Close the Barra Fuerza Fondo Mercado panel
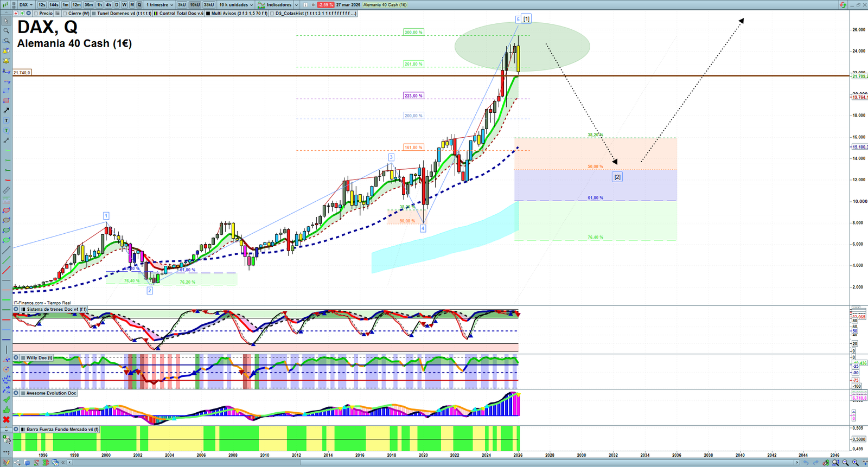Screen dimensions: 868x467 coord(16,430)
